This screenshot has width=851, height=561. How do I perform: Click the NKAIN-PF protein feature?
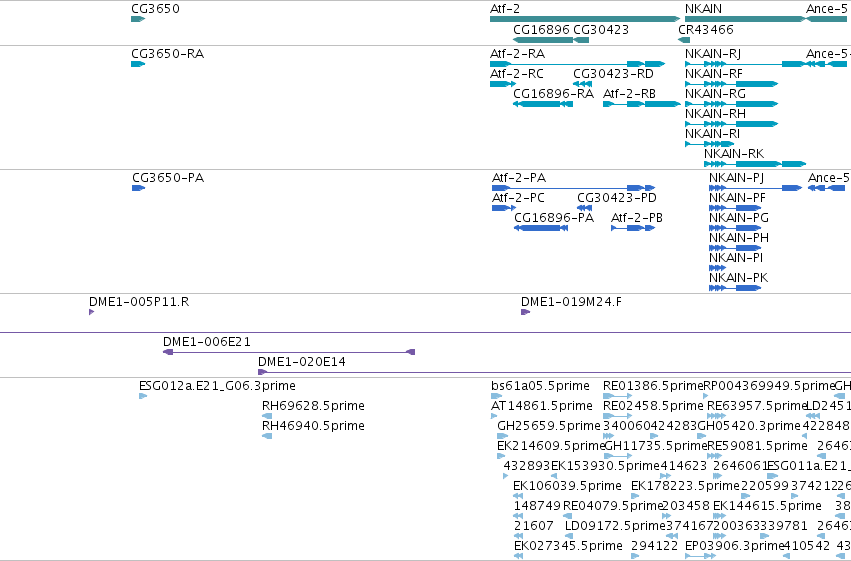pyautogui.click(x=735, y=208)
